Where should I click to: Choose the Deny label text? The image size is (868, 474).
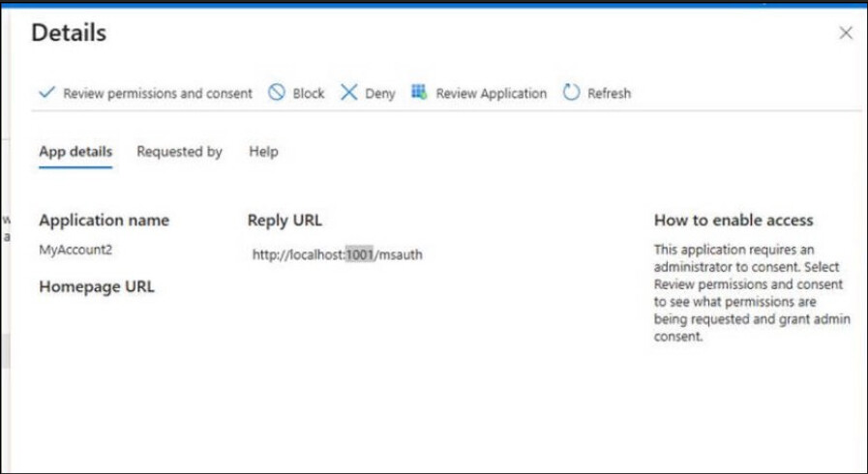click(380, 94)
